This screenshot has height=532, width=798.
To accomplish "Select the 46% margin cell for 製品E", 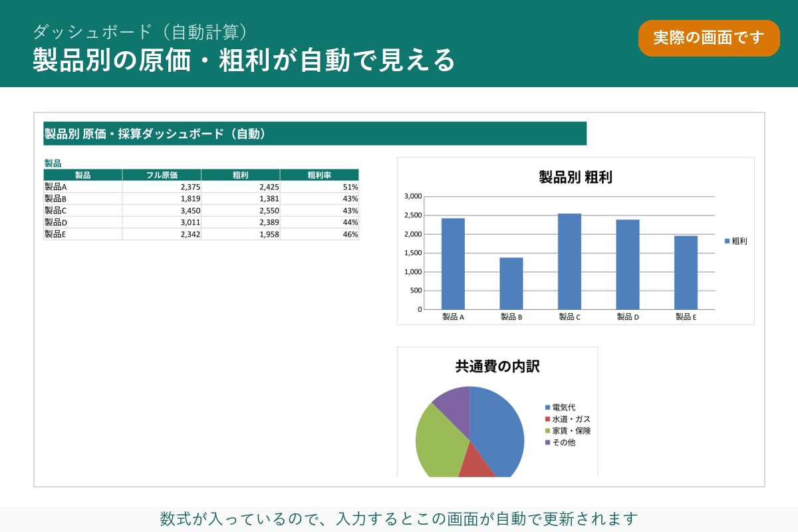I will tap(319, 234).
